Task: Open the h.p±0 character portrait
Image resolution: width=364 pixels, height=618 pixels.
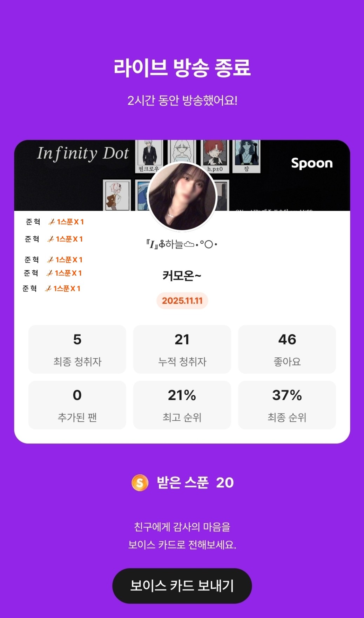Action: pyautogui.click(x=215, y=155)
